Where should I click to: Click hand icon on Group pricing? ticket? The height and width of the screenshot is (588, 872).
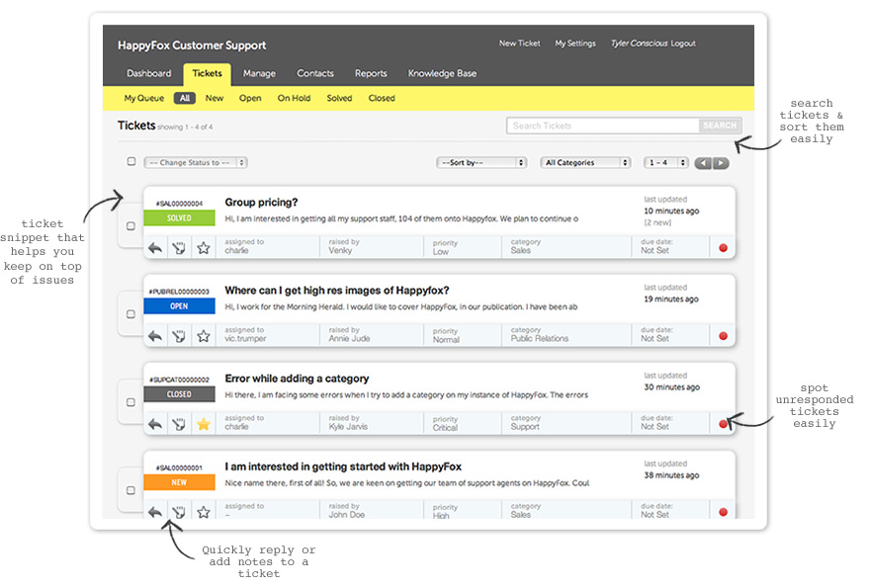[179, 248]
